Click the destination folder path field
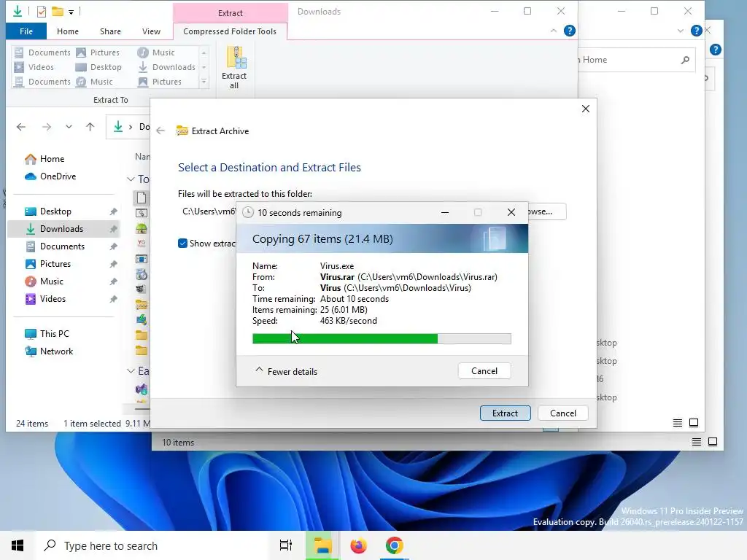 [208, 211]
